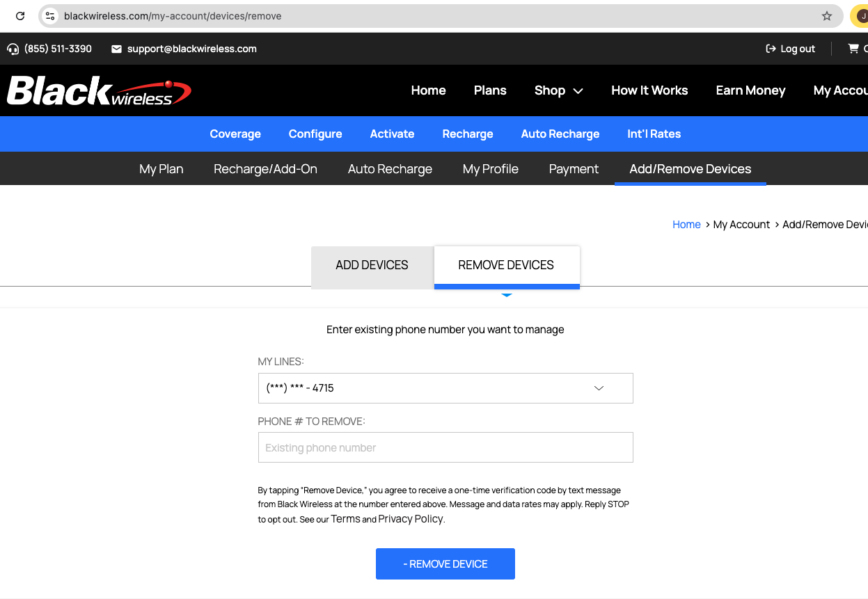This screenshot has height=599, width=868.
Task: Click the chevron in My Lines dropdown
Action: point(599,388)
